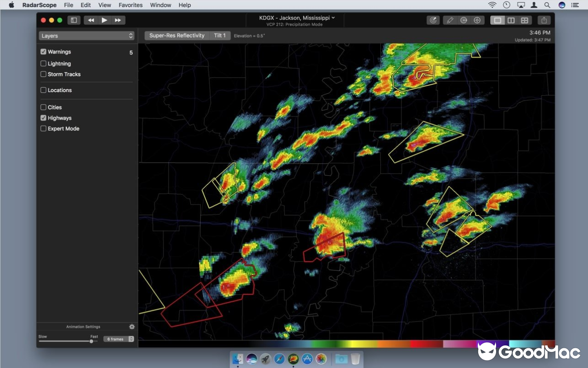Open Safari from the Dock

pyautogui.click(x=279, y=359)
